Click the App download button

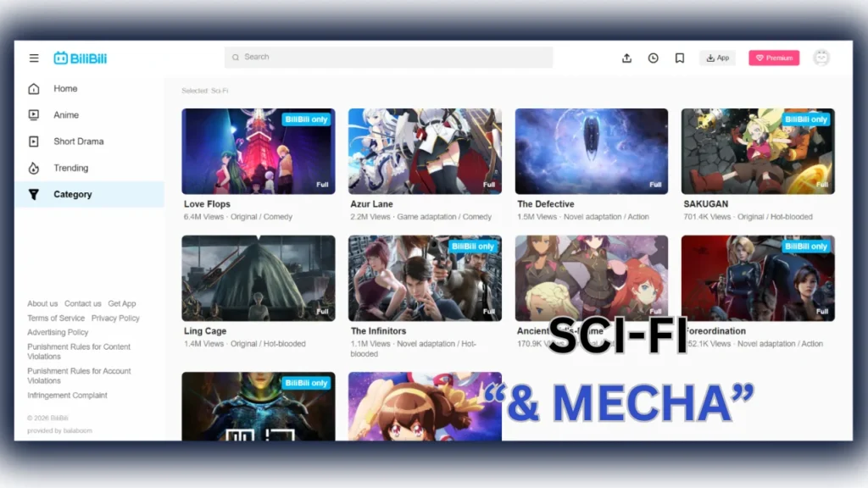(716, 58)
